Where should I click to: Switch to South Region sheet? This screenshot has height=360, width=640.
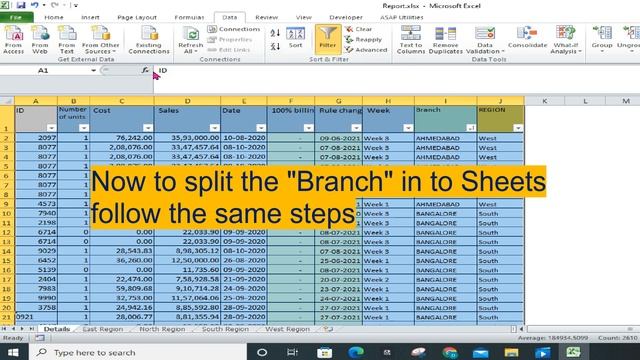(x=225, y=329)
